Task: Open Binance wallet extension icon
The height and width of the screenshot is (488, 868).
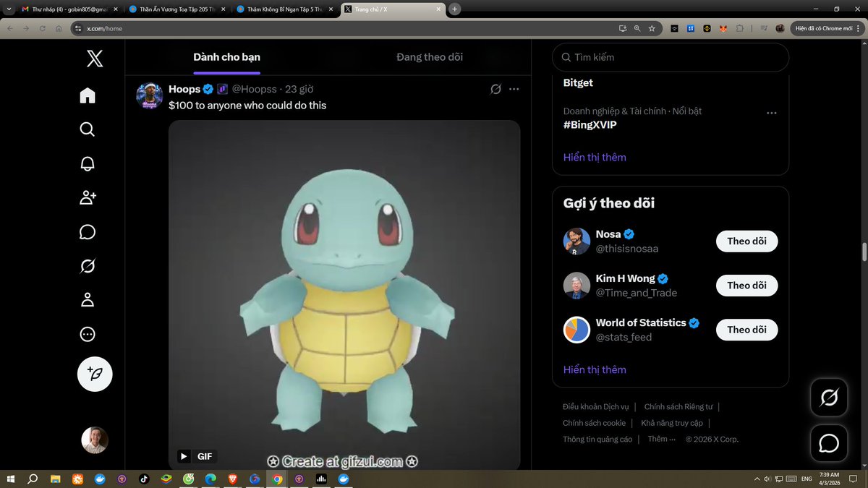Action: tap(707, 28)
